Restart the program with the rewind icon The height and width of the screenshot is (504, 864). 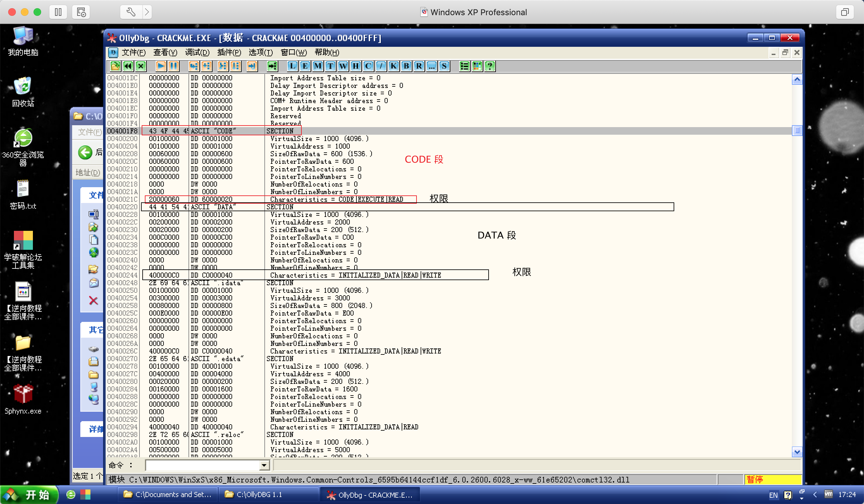click(128, 66)
